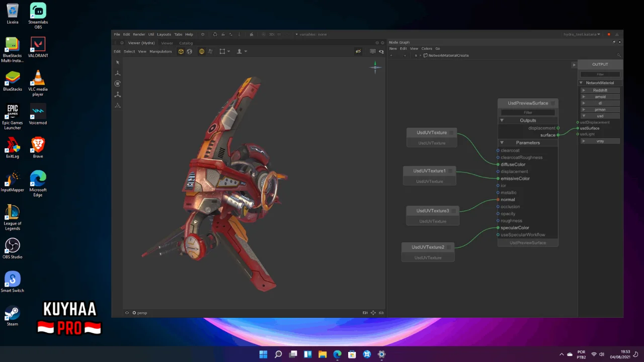Click the back arrow in Node Graph toolbar

(392, 55)
